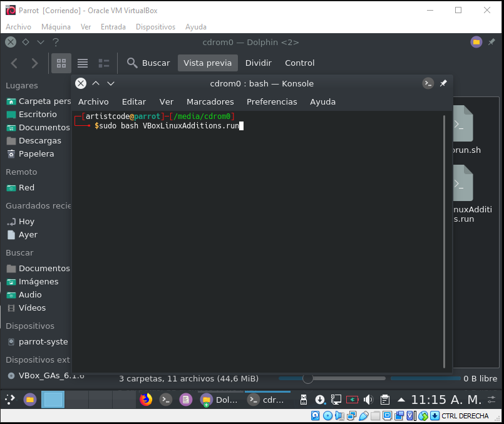Switch to Dolphin task in taskbar
The width and height of the screenshot is (504, 424).
[220, 400]
